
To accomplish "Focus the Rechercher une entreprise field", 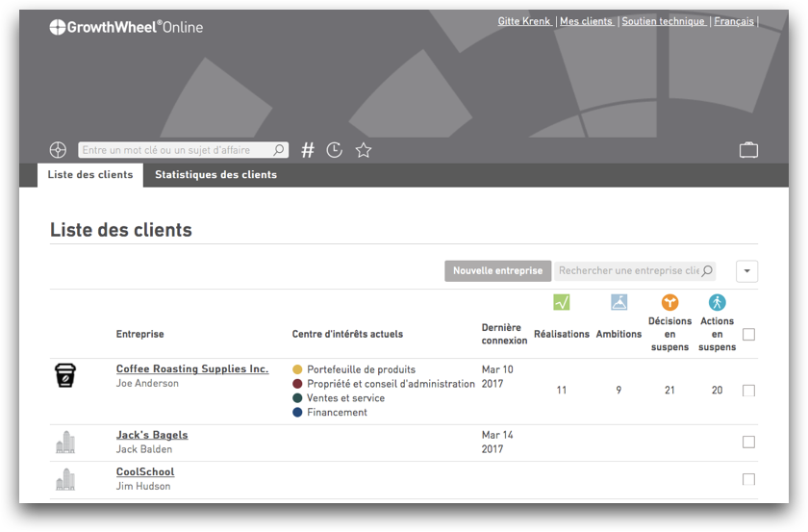I will click(635, 270).
